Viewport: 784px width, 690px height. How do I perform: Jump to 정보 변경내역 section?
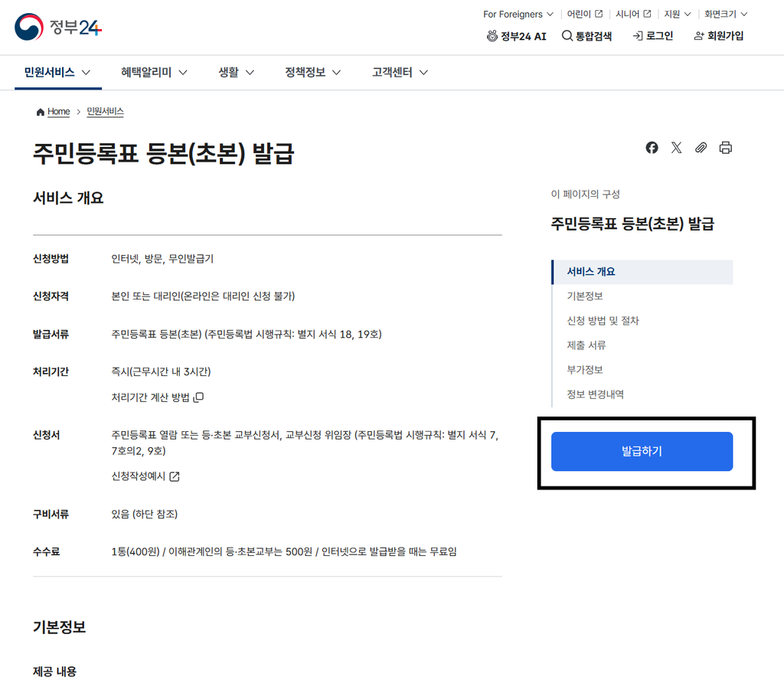click(x=595, y=394)
